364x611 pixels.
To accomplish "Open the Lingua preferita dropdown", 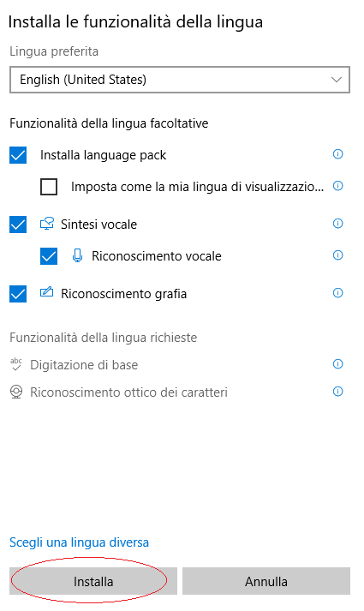I will click(x=180, y=80).
